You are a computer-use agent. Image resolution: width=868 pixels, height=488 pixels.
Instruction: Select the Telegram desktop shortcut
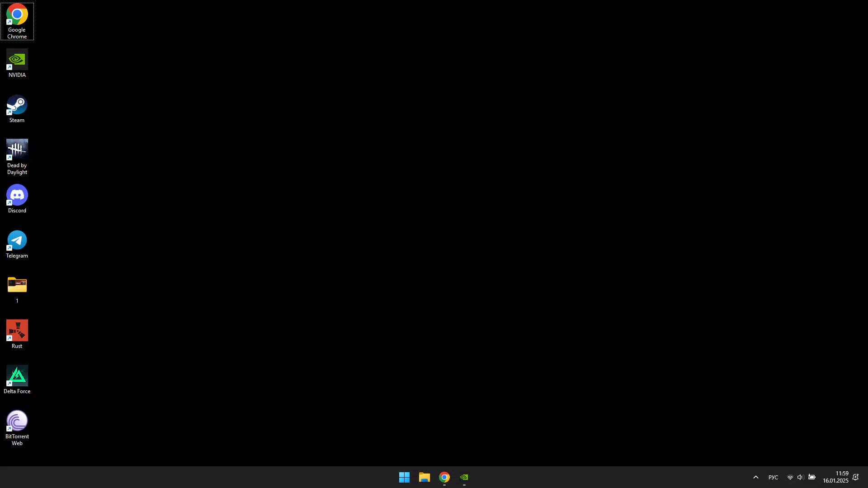[17, 244]
